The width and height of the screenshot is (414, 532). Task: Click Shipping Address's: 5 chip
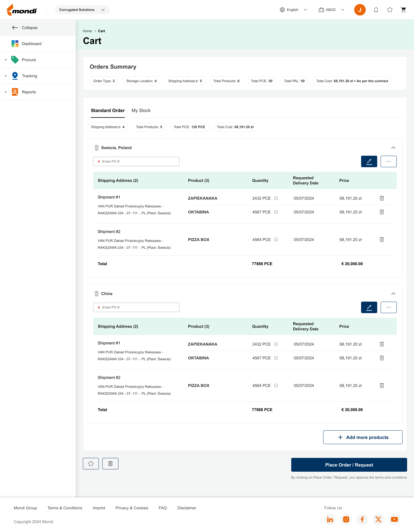coord(185,81)
